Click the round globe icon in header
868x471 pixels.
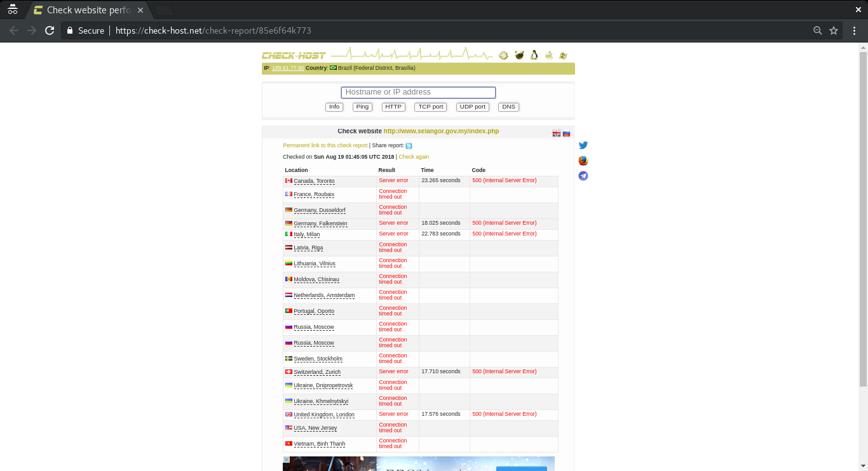click(503, 55)
